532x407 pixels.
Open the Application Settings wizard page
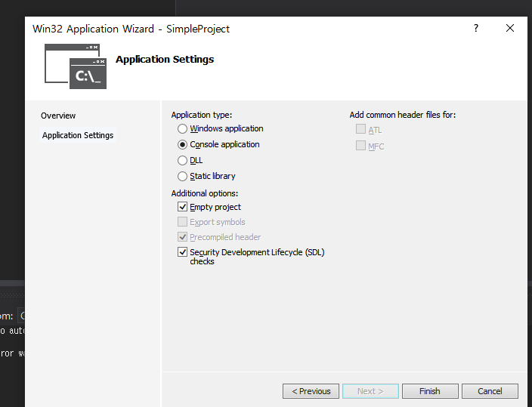[x=78, y=135]
